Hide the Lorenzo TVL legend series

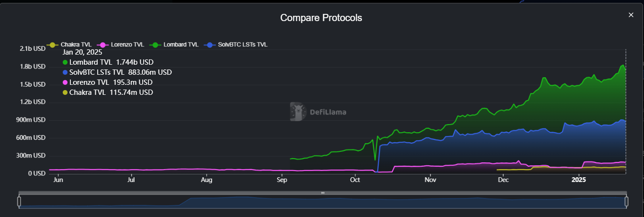123,45
